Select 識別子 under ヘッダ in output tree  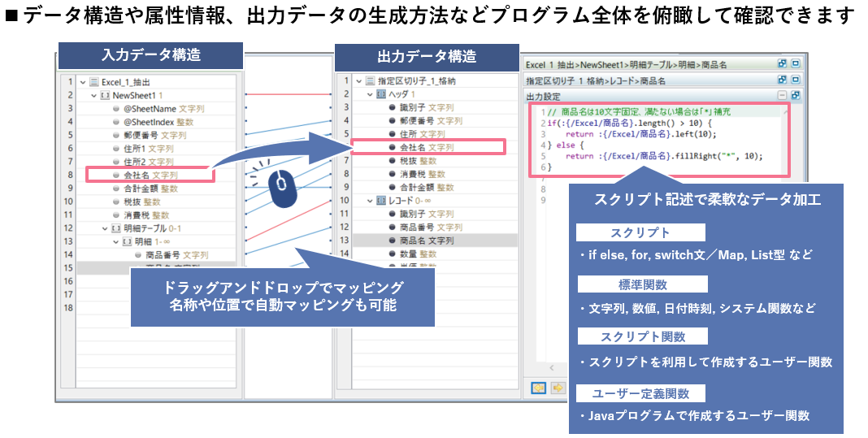point(427,107)
